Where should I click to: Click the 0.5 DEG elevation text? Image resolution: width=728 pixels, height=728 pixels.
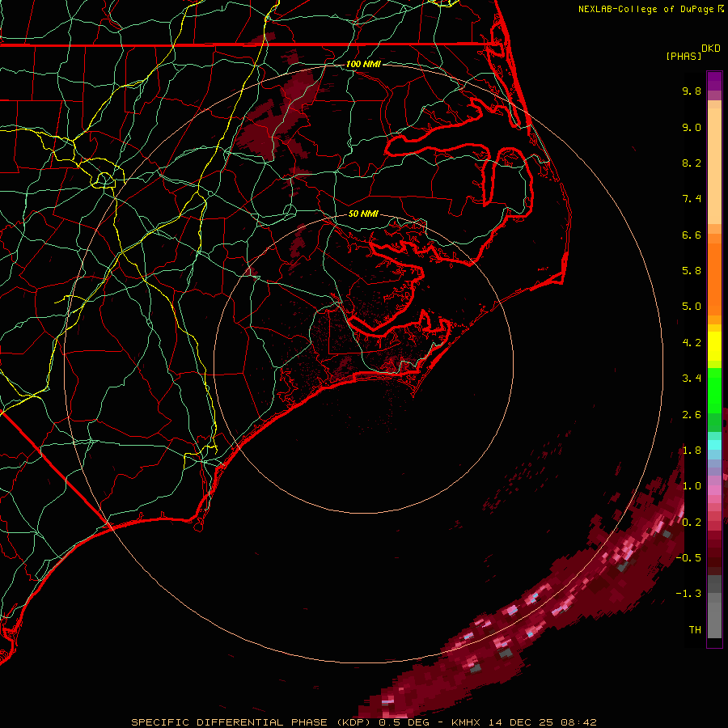pyautogui.click(x=404, y=722)
